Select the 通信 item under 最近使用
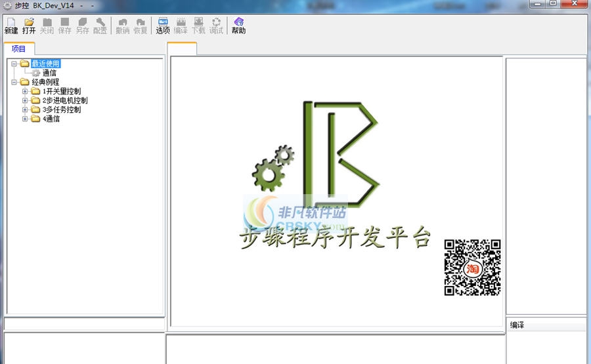591x364 pixels. (49, 73)
